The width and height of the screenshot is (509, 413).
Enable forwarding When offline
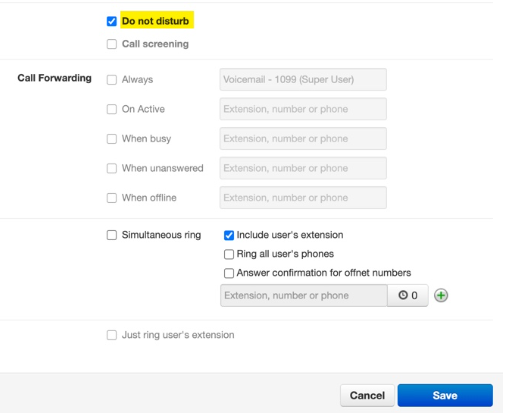[x=112, y=198]
